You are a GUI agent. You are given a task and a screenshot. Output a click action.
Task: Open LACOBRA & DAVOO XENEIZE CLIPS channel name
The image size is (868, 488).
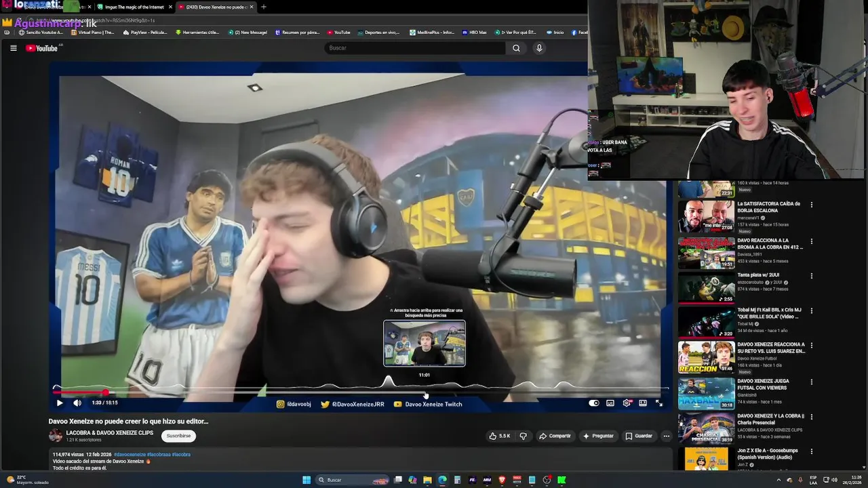pyautogui.click(x=110, y=432)
